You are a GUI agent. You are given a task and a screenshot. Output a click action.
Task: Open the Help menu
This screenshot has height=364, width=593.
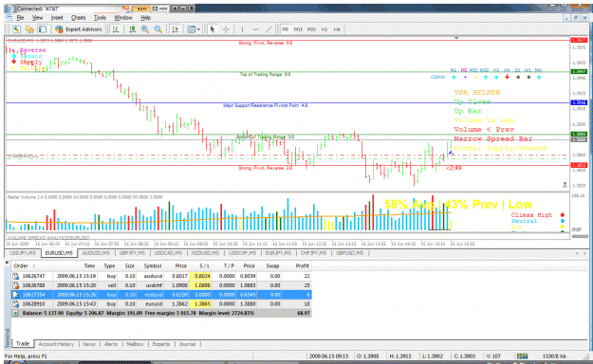[145, 17]
